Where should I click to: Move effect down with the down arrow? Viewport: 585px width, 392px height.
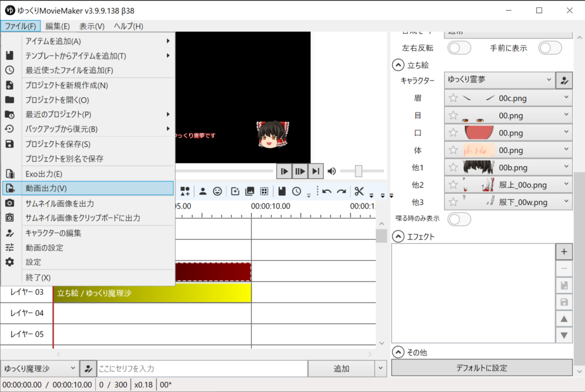(564, 335)
